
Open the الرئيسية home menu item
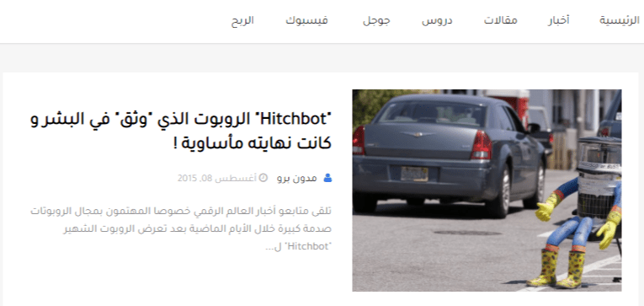tap(620, 19)
